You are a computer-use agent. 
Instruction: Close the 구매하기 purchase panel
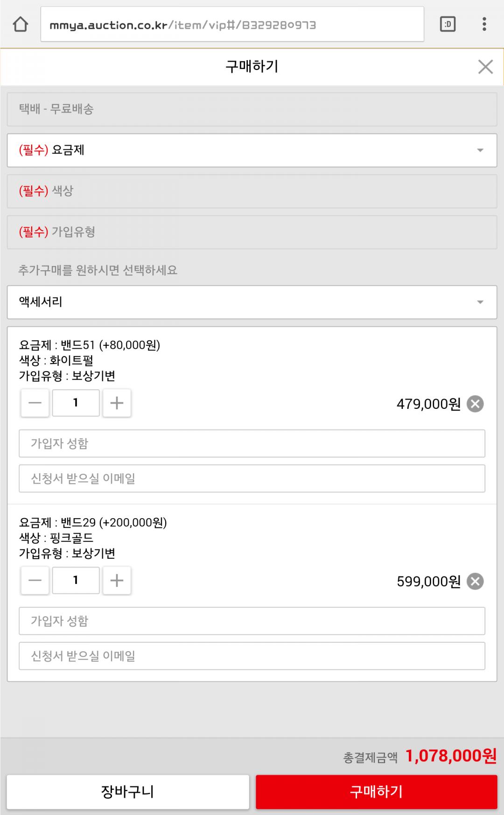point(485,67)
